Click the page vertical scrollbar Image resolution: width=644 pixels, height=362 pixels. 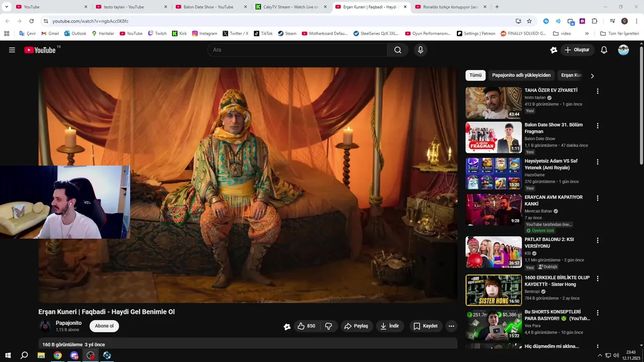[641, 106]
